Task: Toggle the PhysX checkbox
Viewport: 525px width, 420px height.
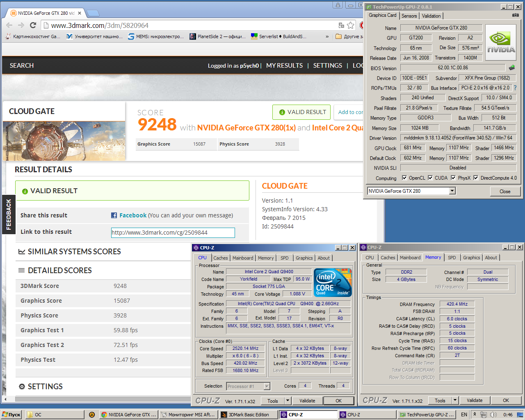Action: 453,178
